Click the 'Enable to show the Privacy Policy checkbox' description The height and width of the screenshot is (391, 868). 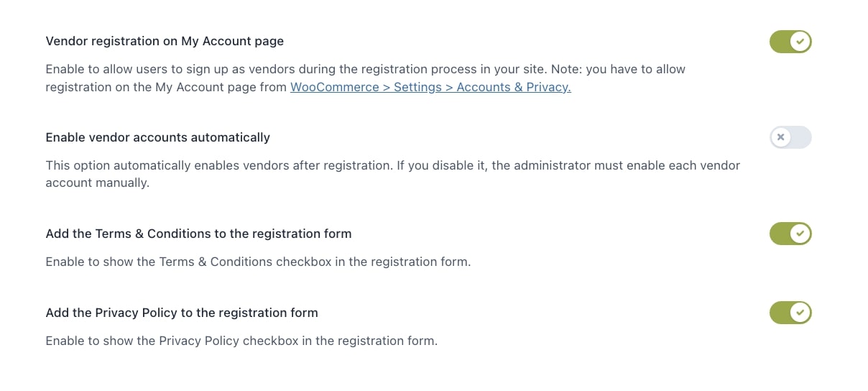click(241, 341)
